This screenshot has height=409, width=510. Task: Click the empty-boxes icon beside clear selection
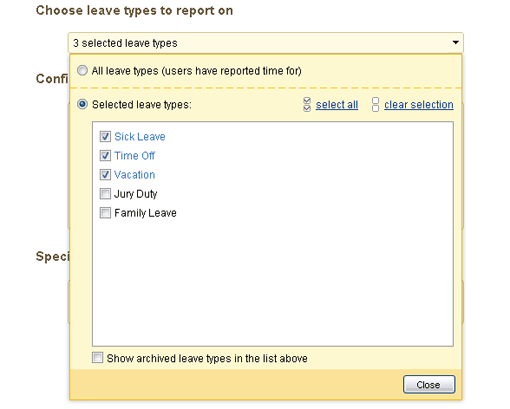coord(375,105)
